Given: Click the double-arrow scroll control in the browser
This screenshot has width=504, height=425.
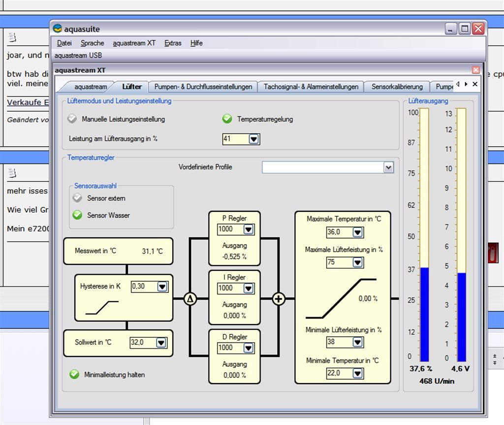Looking at the screenshot, I should tap(495, 359).
